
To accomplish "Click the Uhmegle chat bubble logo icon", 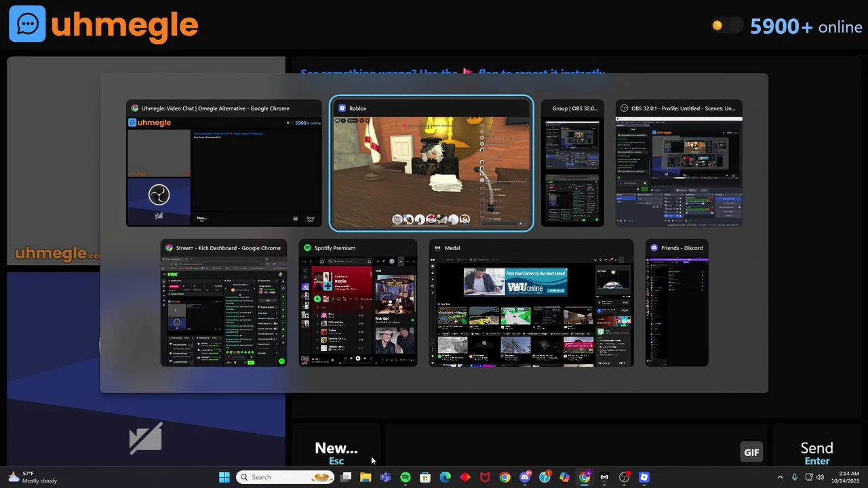I will tap(27, 24).
